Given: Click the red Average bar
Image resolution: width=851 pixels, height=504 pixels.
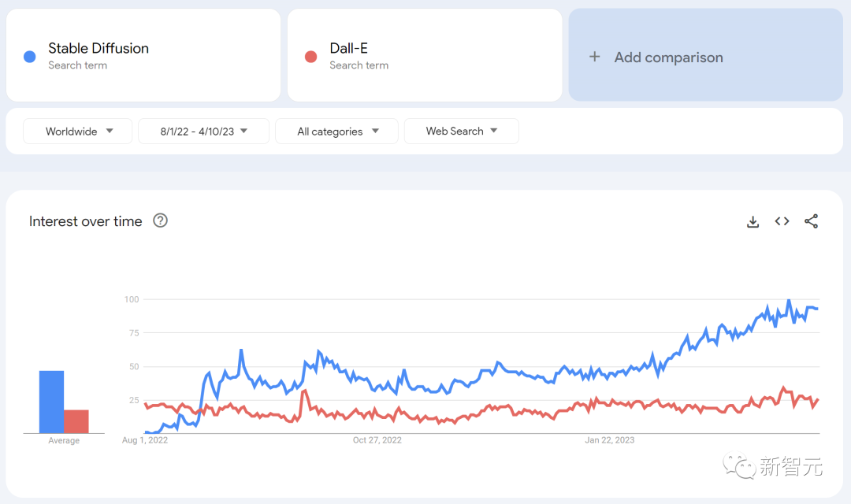Looking at the screenshot, I should click(x=76, y=421).
